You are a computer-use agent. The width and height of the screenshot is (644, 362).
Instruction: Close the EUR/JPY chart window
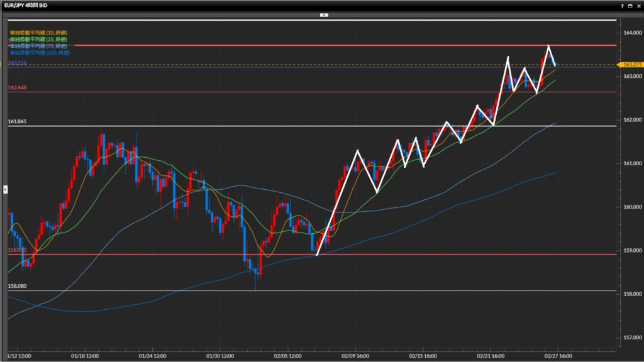pos(638,5)
